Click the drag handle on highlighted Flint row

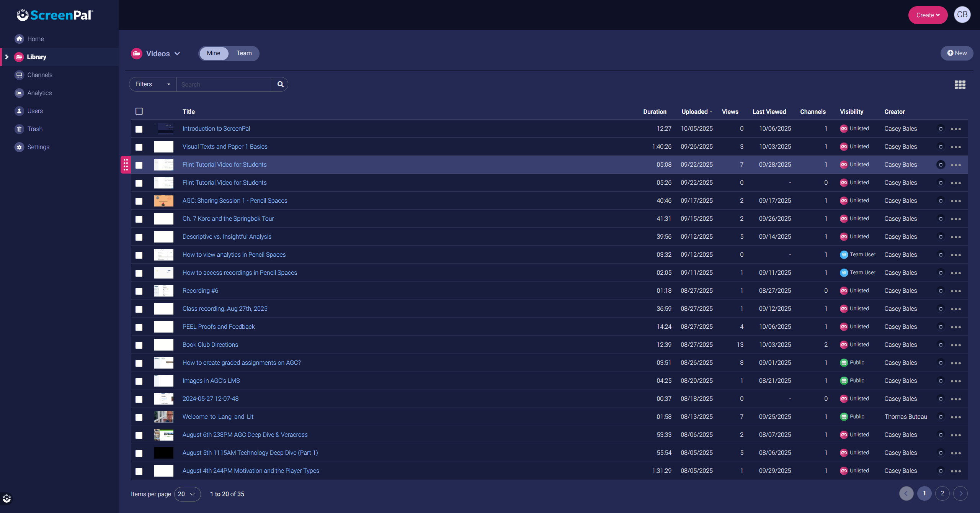pyautogui.click(x=126, y=165)
